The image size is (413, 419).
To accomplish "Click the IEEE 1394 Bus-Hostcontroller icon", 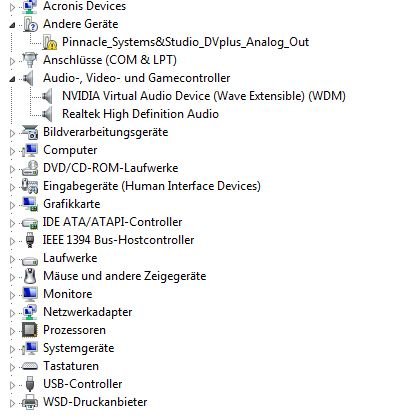I will pos(30,240).
